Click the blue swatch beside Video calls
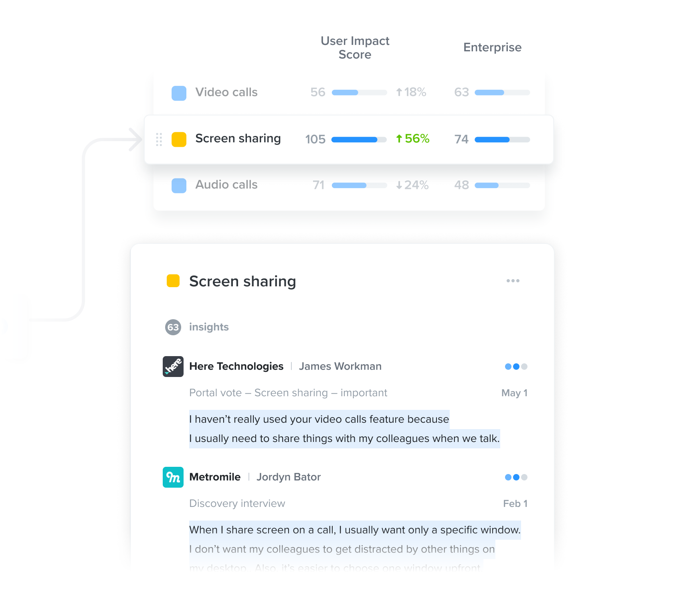This screenshot has width=691, height=616. coord(179,93)
